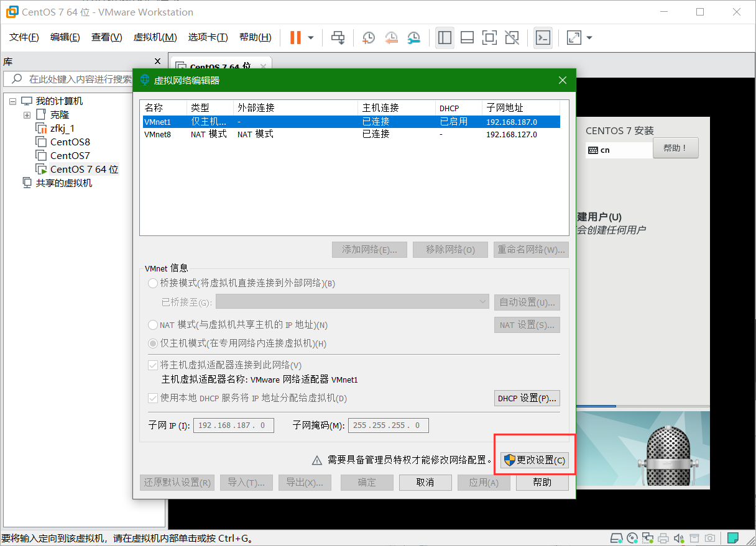Click the Unity mode toolbar icon
756x546 pixels.
tap(512, 38)
